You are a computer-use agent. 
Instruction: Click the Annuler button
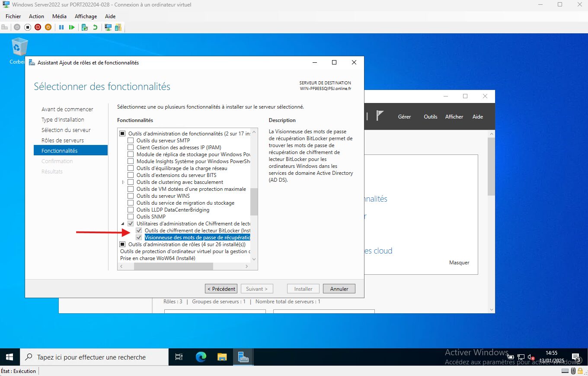click(x=339, y=289)
